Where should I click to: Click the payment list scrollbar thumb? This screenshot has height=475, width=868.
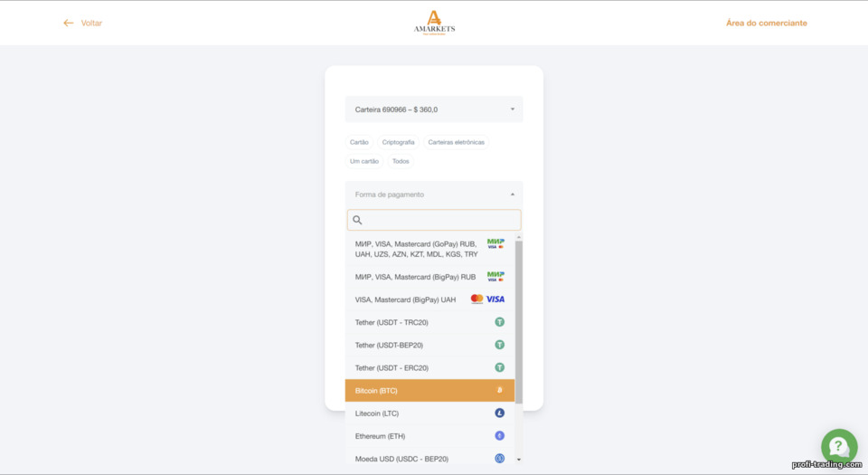pyautogui.click(x=519, y=322)
